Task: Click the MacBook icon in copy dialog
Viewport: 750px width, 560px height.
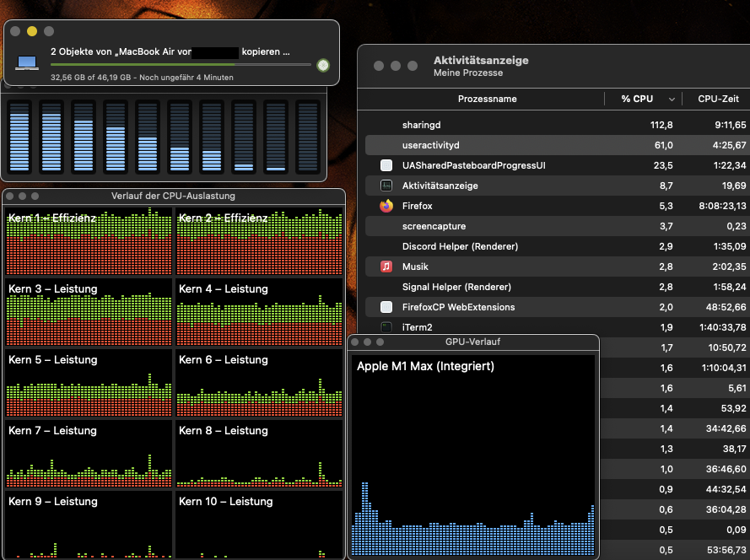Action: pos(27,63)
